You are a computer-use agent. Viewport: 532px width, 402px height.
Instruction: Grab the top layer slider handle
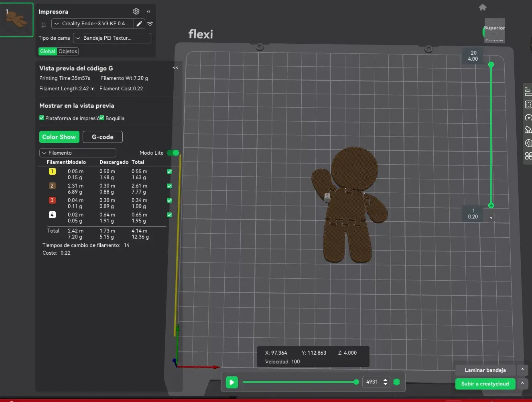click(x=491, y=65)
